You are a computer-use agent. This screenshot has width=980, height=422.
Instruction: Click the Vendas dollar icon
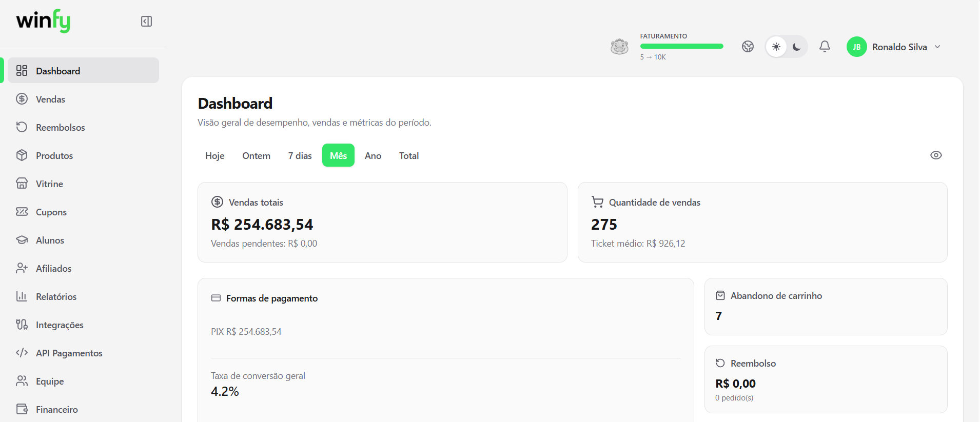tap(22, 99)
